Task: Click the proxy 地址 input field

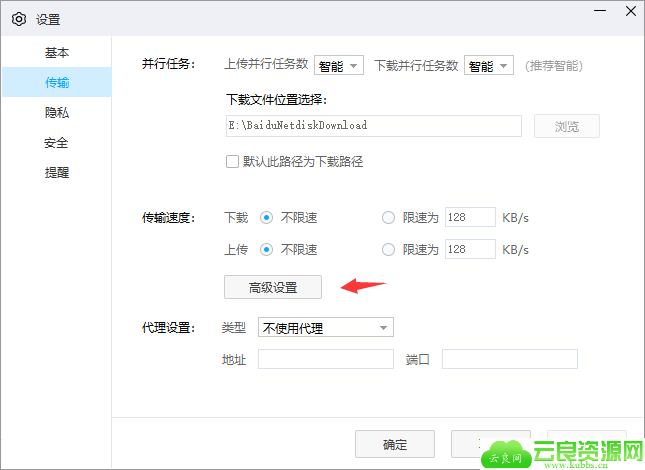Action: [x=326, y=359]
